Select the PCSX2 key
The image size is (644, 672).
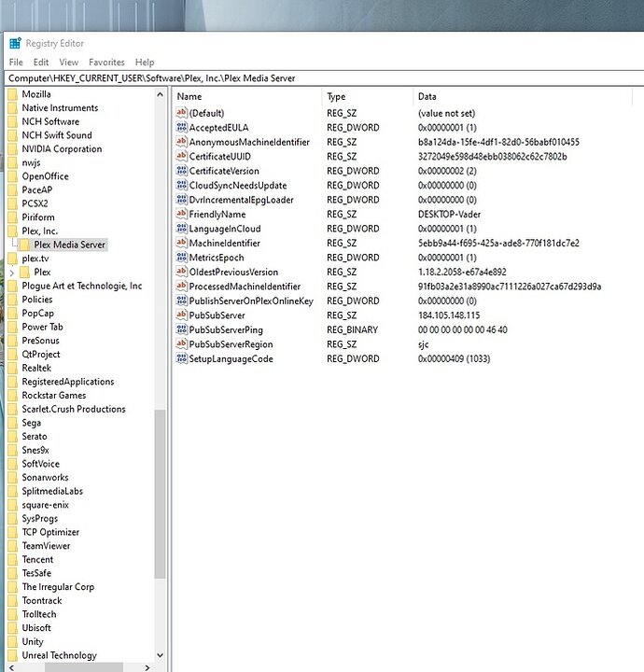pos(35,203)
